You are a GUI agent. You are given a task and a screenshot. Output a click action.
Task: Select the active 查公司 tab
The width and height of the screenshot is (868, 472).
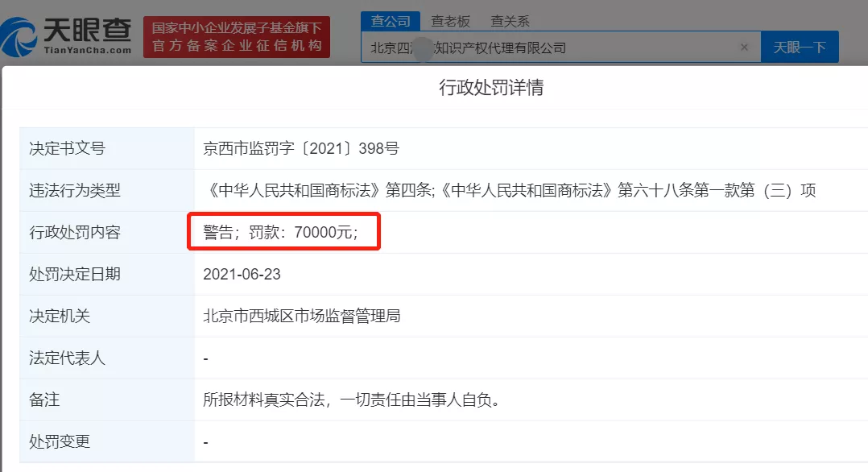[x=391, y=20]
